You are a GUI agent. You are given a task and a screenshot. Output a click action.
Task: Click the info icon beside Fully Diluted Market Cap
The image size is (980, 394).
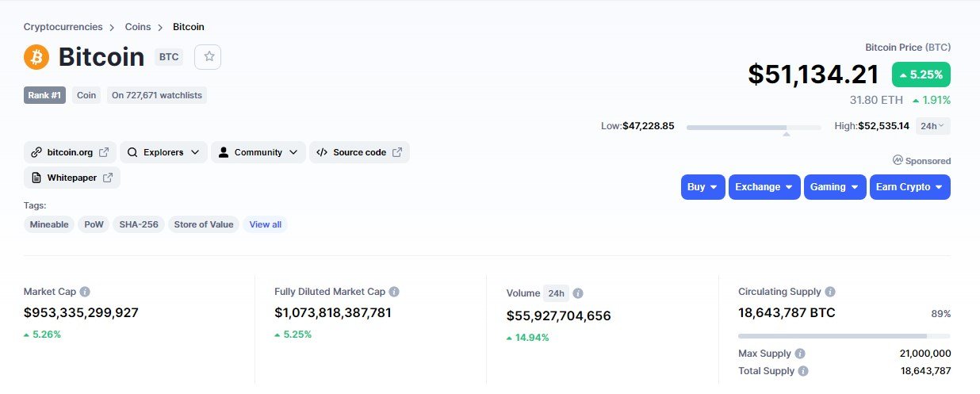[x=394, y=292]
